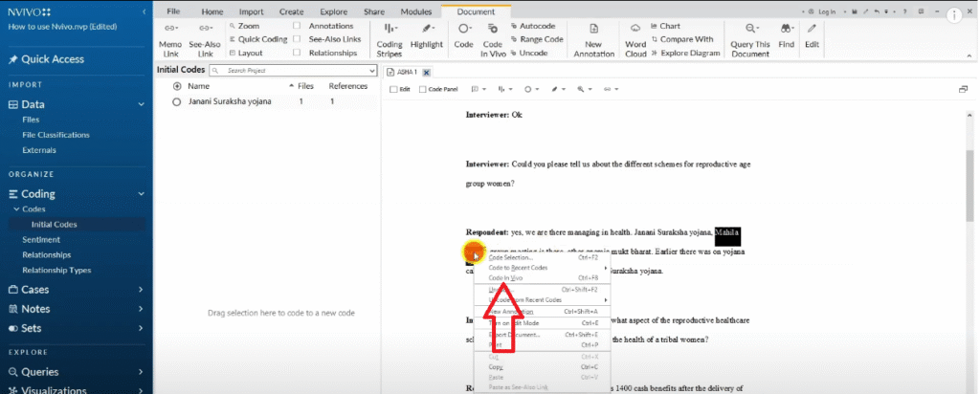Expand the Queries section

click(x=142, y=372)
